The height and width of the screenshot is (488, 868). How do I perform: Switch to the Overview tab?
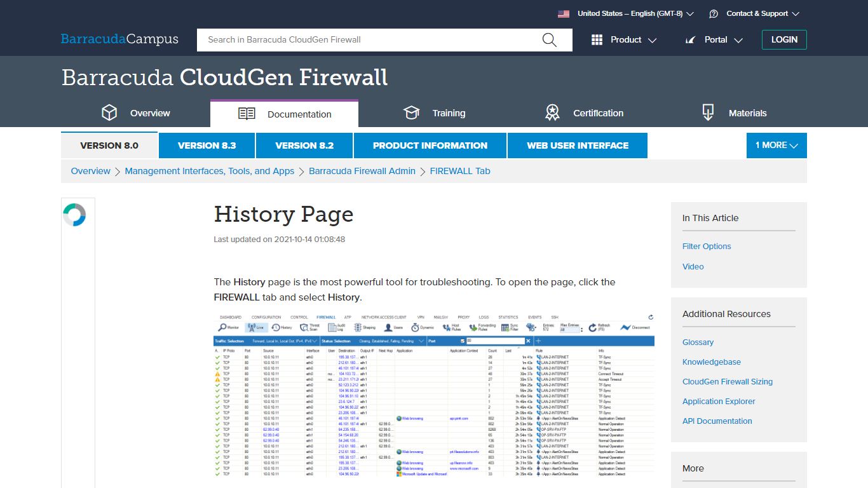coord(135,113)
